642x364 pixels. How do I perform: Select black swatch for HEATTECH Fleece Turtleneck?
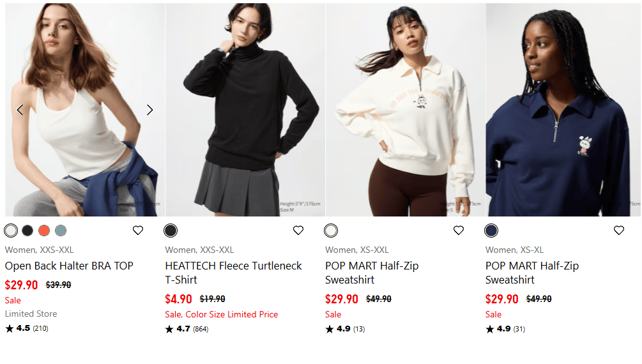(171, 231)
